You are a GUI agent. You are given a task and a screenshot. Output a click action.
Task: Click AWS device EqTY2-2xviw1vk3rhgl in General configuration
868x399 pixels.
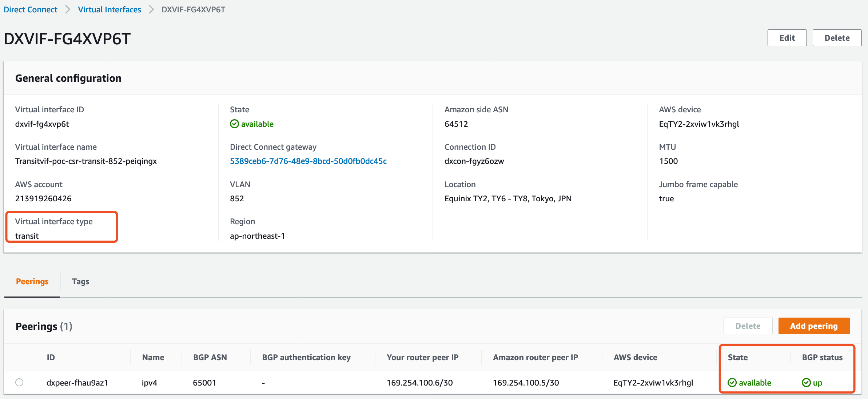699,124
